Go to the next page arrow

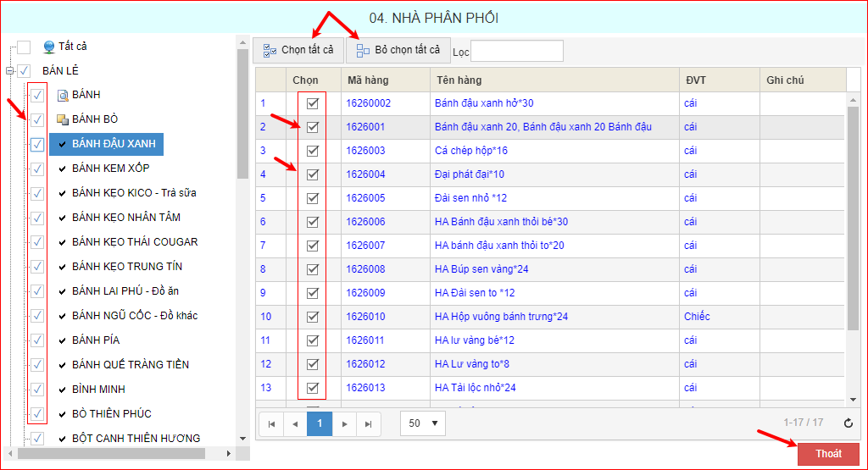point(344,423)
